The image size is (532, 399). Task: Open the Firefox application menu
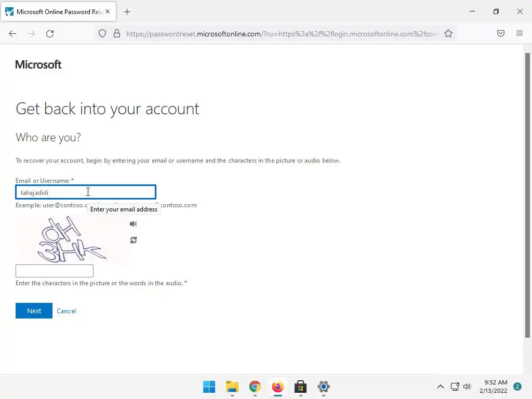pos(519,33)
